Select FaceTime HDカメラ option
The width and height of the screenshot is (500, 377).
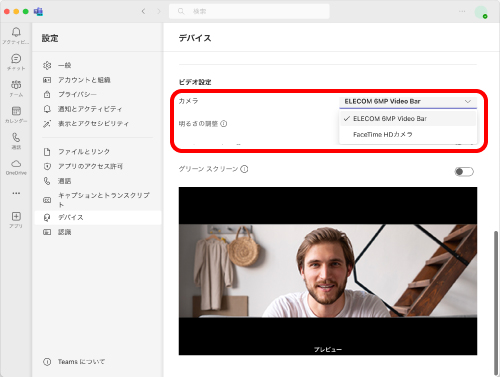(x=408, y=134)
